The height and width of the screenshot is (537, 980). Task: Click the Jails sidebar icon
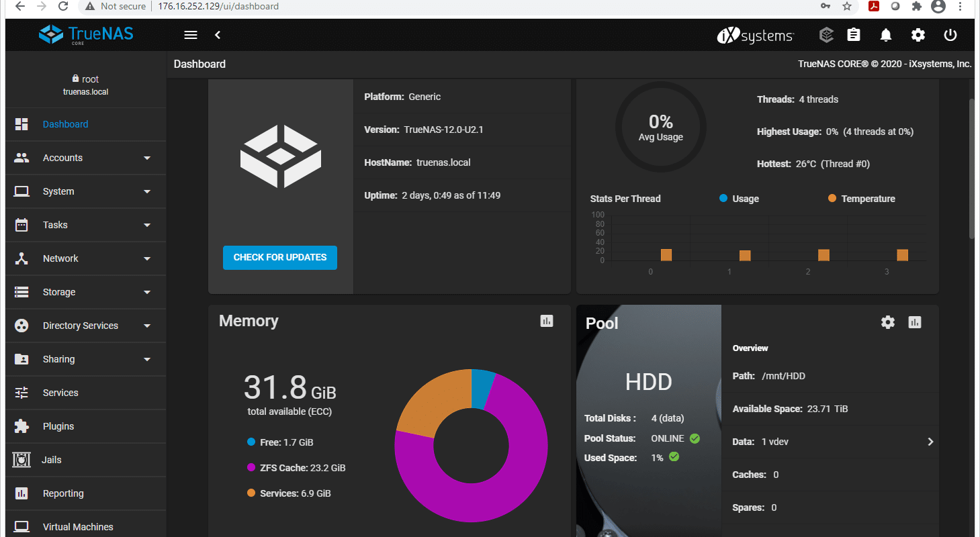click(21, 460)
